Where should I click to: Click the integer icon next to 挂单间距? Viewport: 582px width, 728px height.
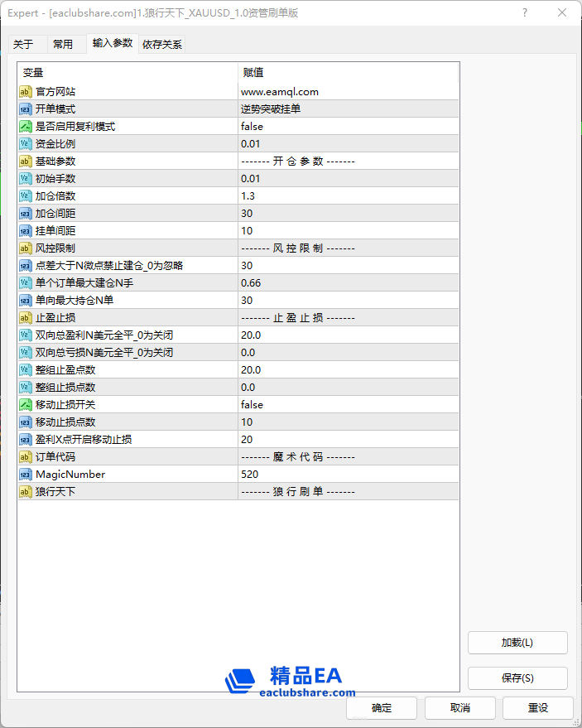click(25, 230)
